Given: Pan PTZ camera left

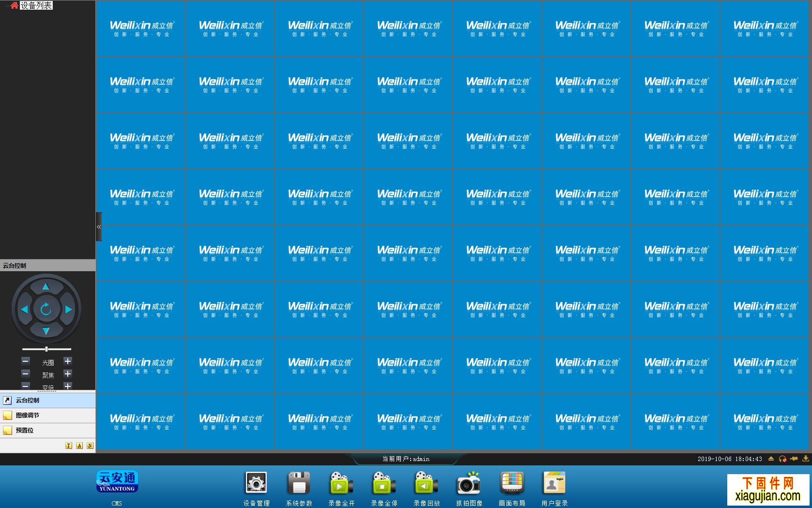Looking at the screenshot, I should tap(24, 309).
